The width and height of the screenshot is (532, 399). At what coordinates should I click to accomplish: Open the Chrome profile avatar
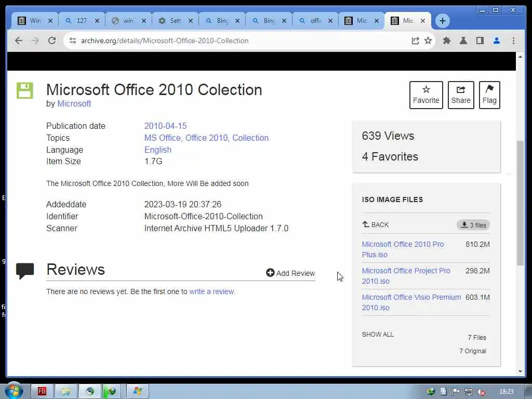496,41
